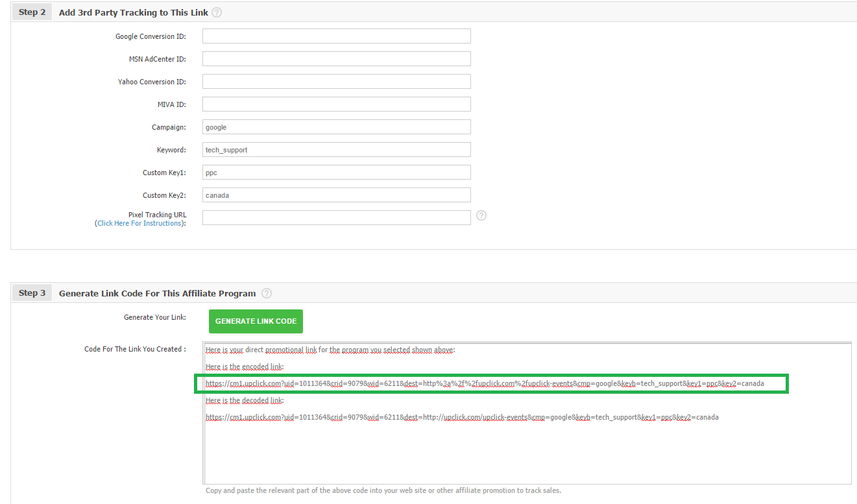Screen dimensions: 857x504
Task: Click into the MSN AdCenter ID field
Action: [x=336, y=59]
